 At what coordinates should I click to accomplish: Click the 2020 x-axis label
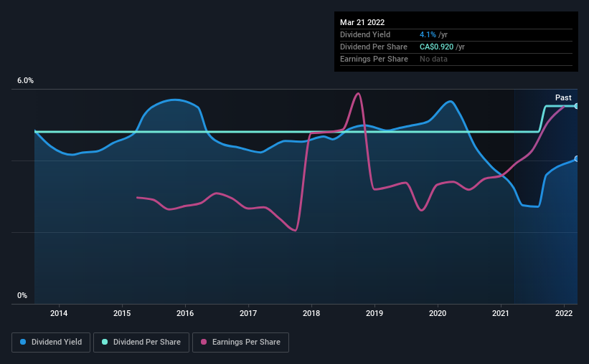438,313
